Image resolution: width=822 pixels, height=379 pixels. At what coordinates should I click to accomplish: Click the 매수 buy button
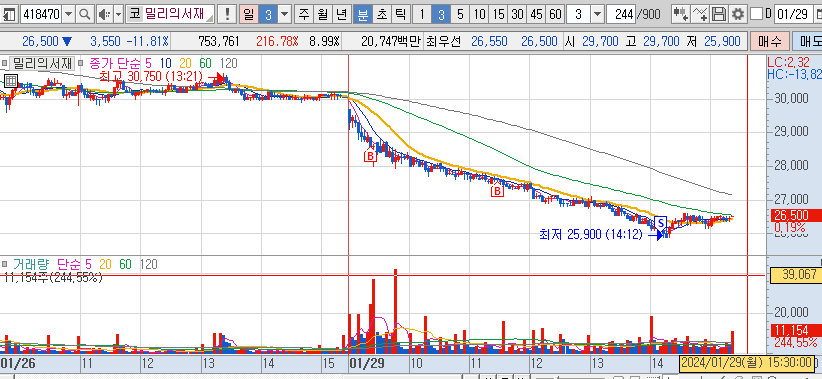pos(769,41)
